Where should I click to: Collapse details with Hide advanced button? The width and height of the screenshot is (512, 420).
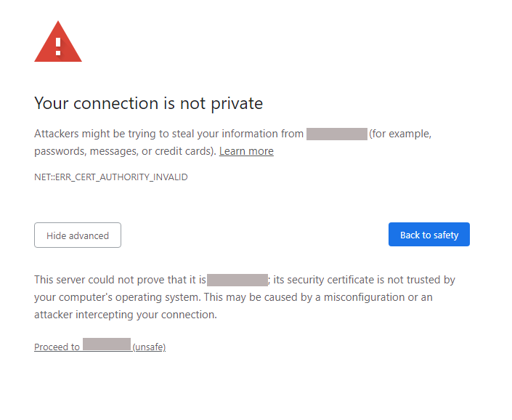78,235
